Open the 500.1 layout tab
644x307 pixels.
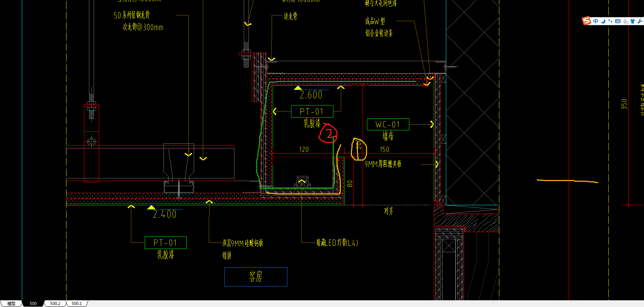(77, 303)
